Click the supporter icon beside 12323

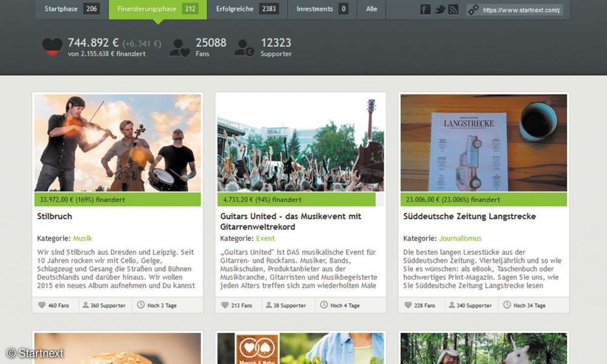pos(244,48)
